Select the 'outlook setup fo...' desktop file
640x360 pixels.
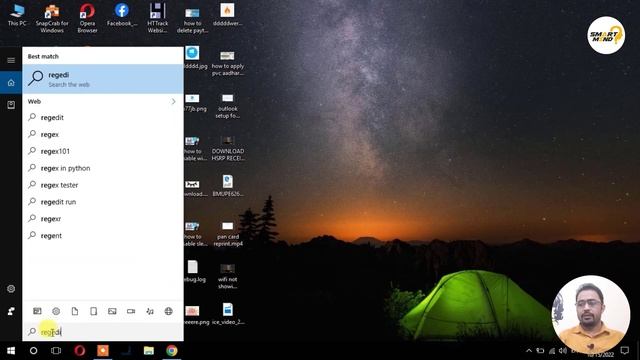[227, 106]
